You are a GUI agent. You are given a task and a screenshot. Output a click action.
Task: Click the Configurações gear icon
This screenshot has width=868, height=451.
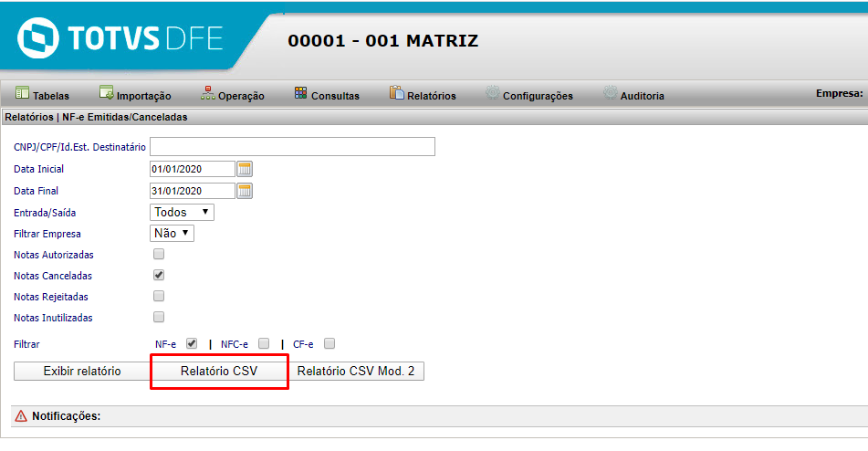(493, 92)
